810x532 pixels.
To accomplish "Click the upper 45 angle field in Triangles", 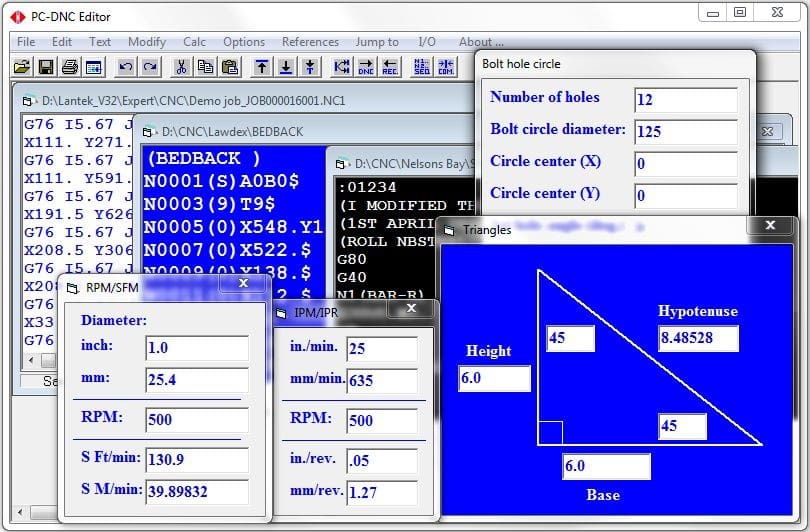I will 570,338.
